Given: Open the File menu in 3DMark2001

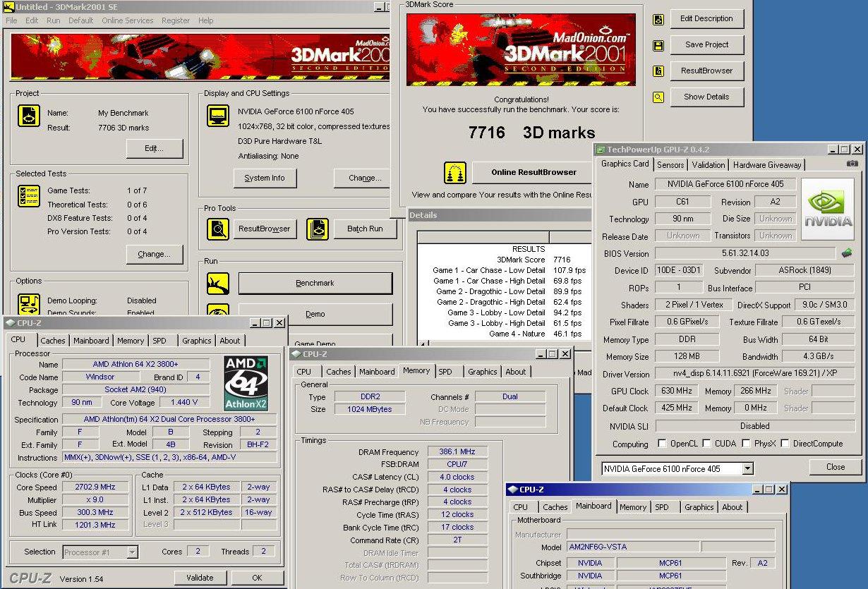Looking at the screenshot, I should click(11, 20).
